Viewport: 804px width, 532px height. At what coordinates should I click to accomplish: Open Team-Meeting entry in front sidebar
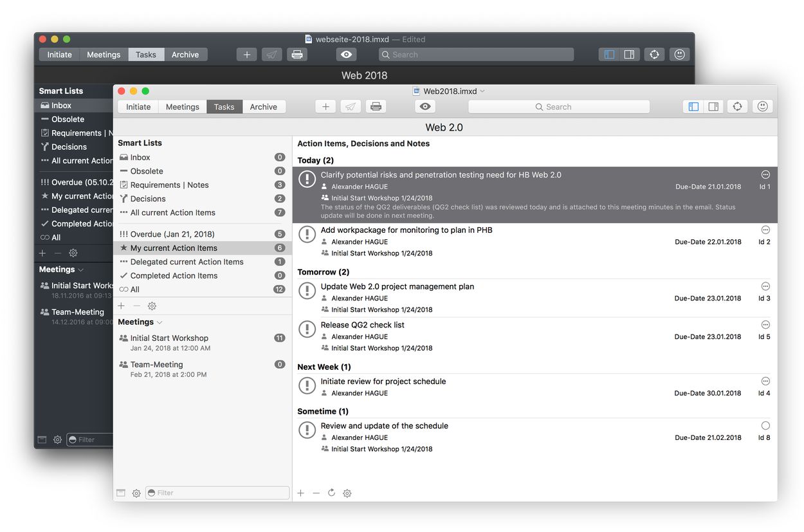[x=202, y=369]
